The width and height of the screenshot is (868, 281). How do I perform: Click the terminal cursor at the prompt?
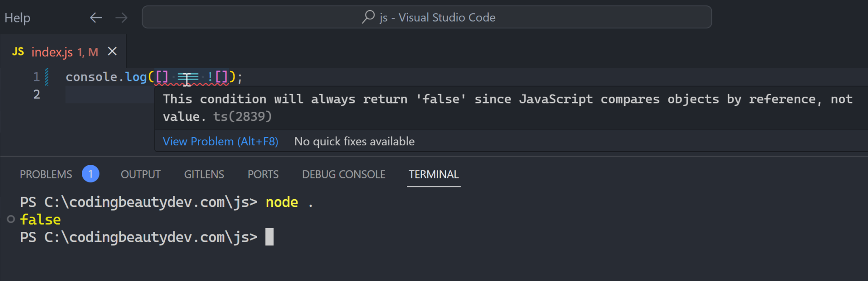270,237
